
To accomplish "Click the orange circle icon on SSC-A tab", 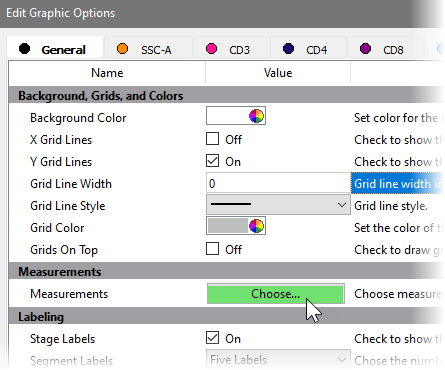I will 122,49.
